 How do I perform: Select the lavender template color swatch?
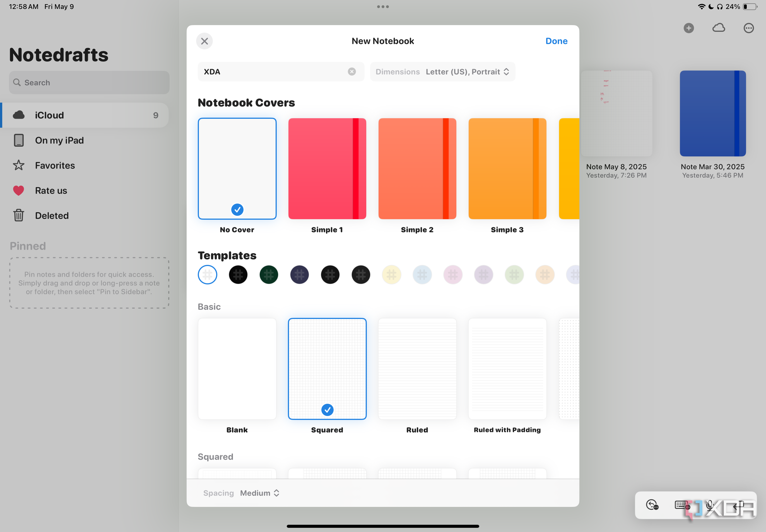click(x=483, y=275)
